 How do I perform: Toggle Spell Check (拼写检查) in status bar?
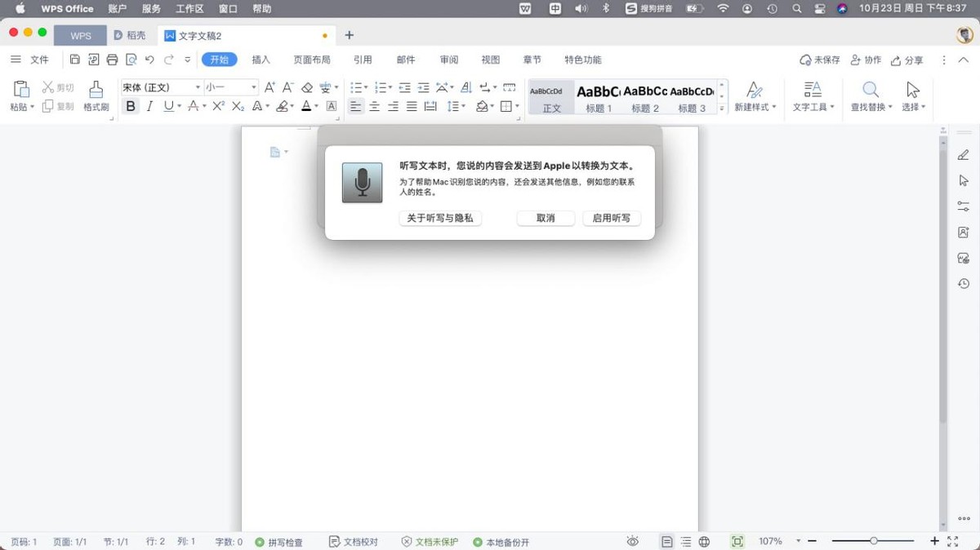click(278, 542)
